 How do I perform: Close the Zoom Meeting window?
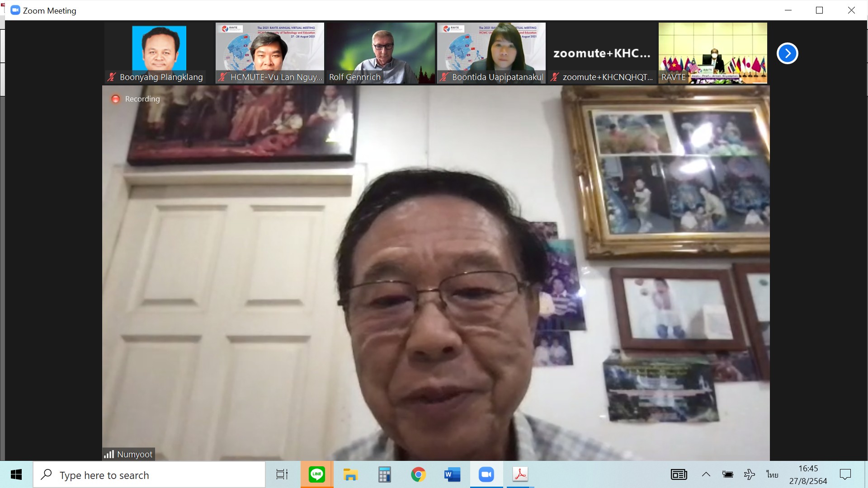(x=851, y=10)
